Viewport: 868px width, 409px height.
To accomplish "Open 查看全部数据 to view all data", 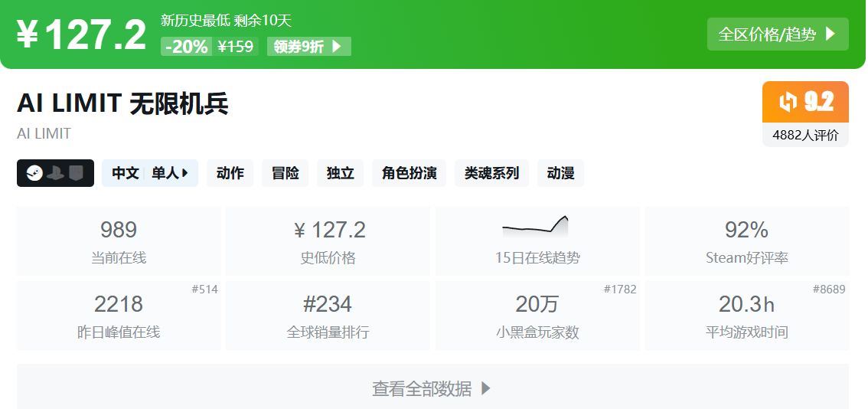I will tap(432, 388).
